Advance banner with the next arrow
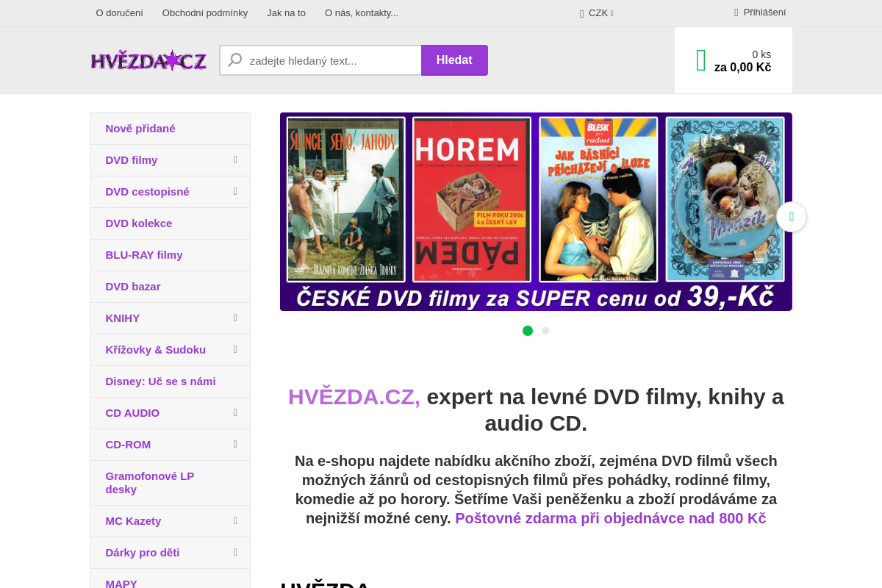The image size is (882, 588). coord(792,217)
